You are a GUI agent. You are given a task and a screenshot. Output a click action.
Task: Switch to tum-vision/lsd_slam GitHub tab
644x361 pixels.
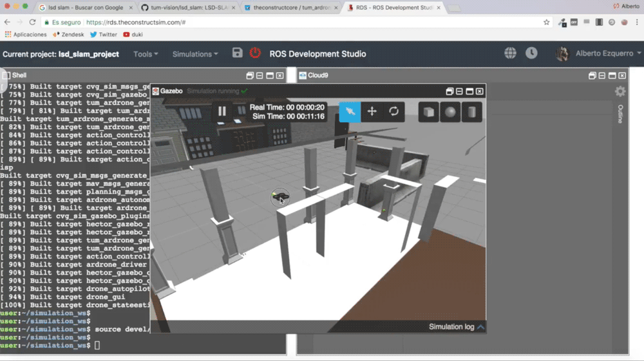tap(189, 7)
